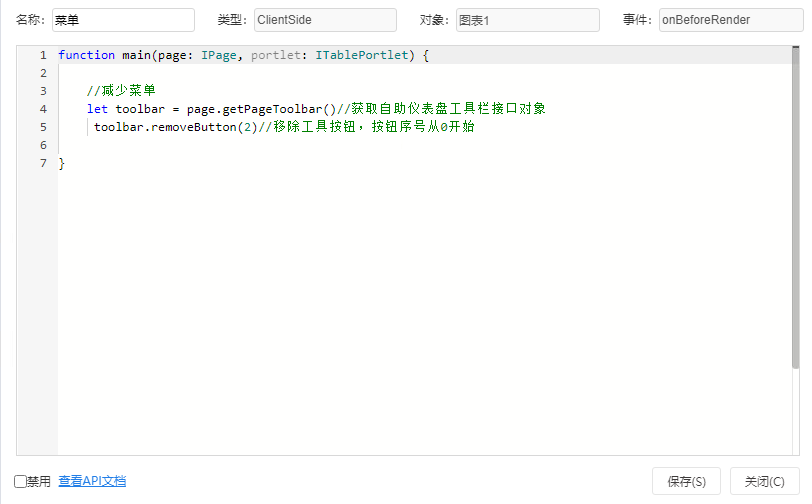Click the 关闭(C) button
The height and width of the screenshot is (504, 812).
click(x=764, y=481)
